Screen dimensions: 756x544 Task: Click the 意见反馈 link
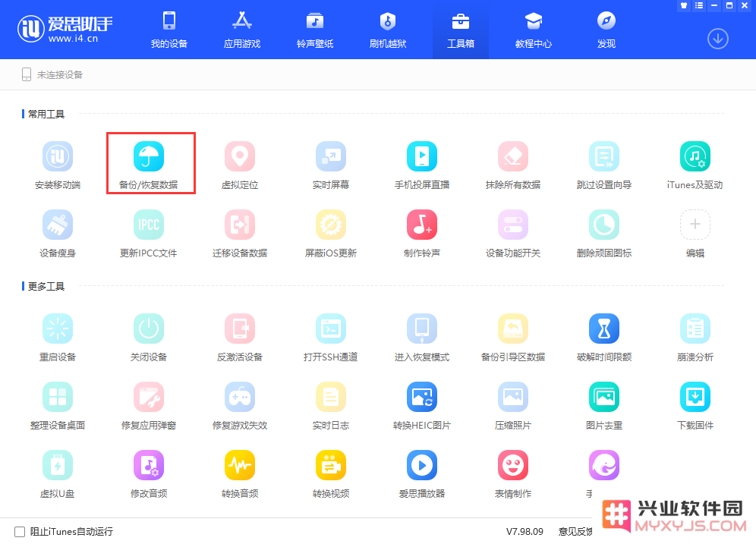coord(575,531)
